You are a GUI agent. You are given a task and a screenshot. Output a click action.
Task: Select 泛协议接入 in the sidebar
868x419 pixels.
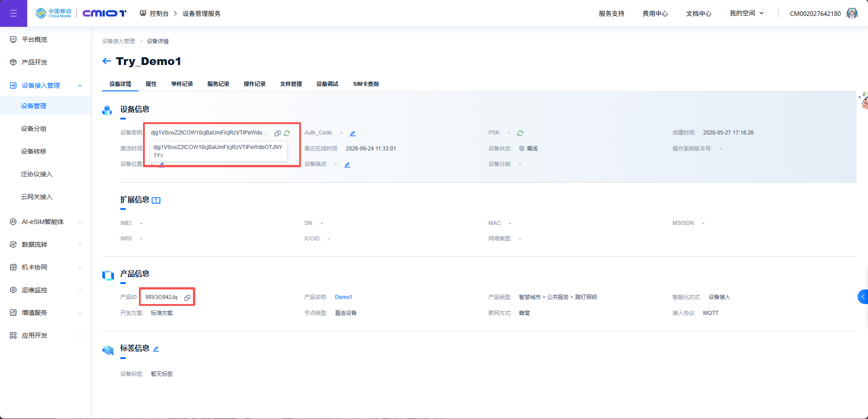point(37,174)
